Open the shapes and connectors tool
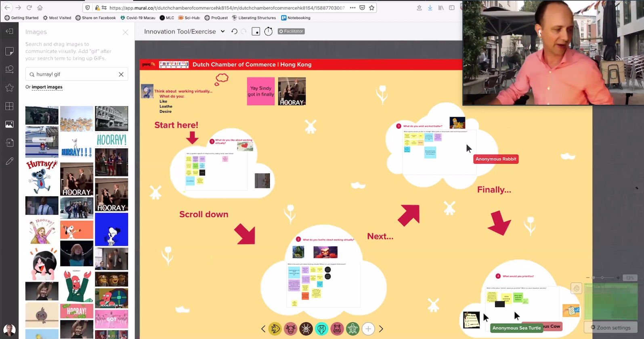Image resolution: width=644 pixels, height=339 pixels. pos(9,69)
